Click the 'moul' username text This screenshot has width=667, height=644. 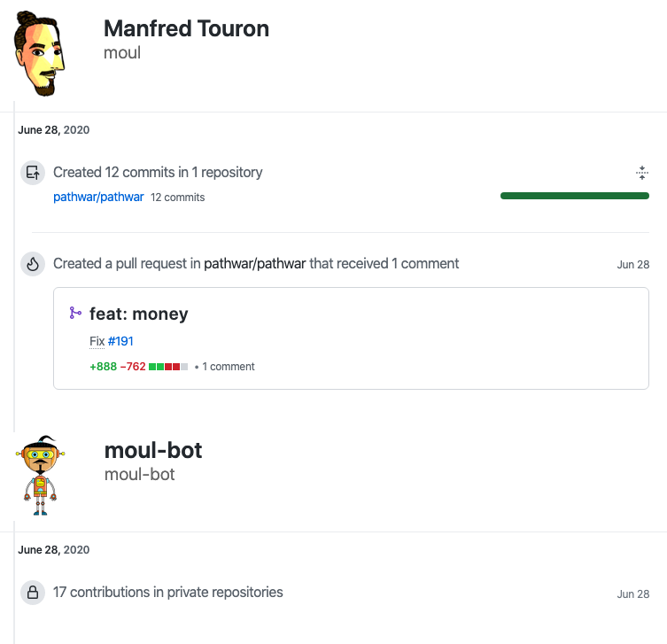(122, 53)
